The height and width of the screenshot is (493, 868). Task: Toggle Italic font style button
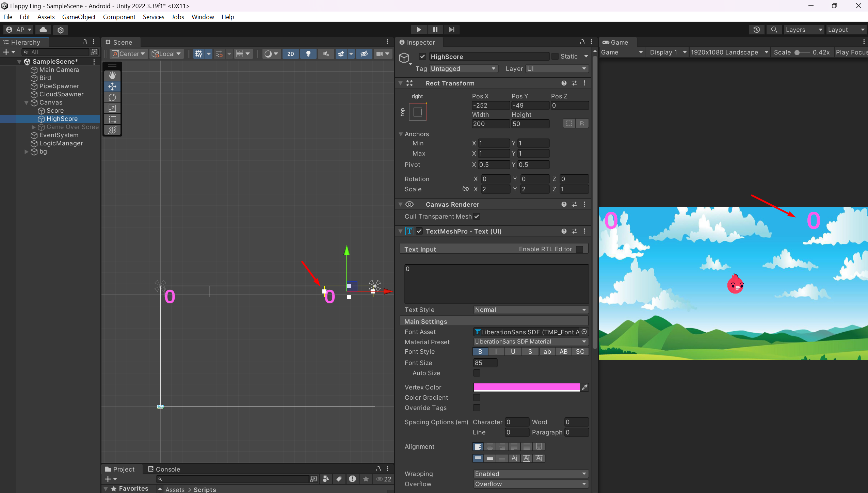click(496, 352)
